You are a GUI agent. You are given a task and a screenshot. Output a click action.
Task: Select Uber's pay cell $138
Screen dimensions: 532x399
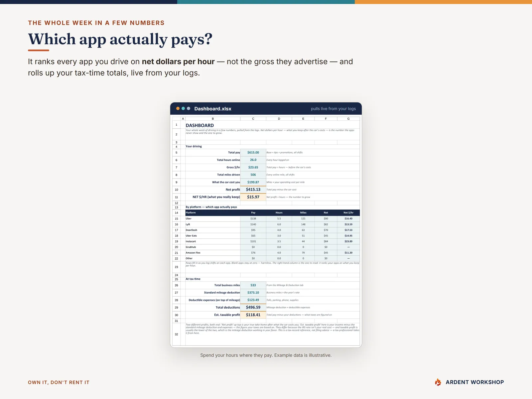point(253,218)
